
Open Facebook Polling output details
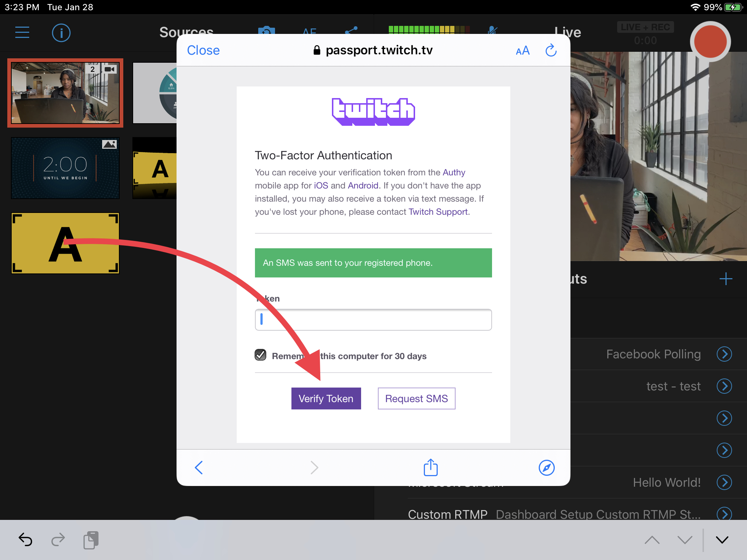724,354
